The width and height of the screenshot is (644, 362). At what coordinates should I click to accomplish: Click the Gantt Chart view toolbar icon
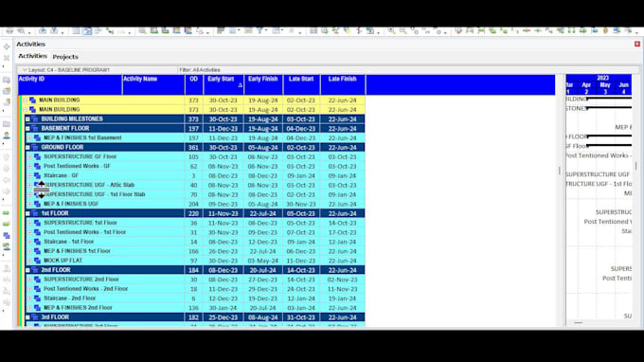click(x=87, y=31)
